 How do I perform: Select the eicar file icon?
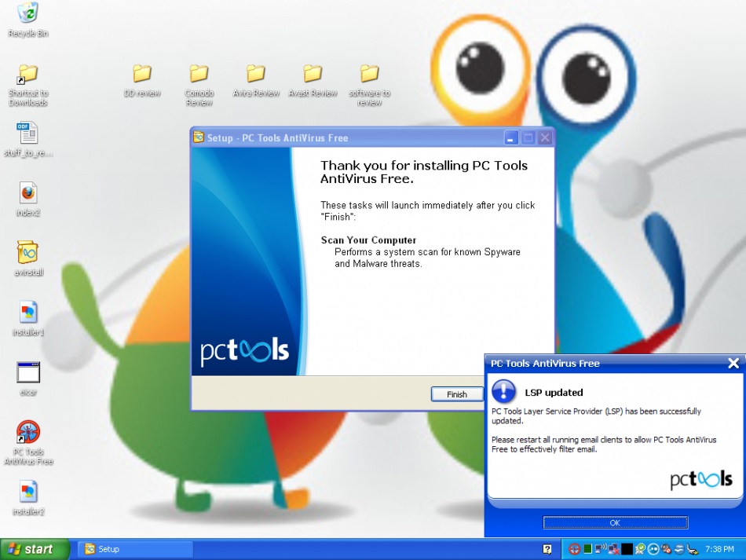point(28,379)
